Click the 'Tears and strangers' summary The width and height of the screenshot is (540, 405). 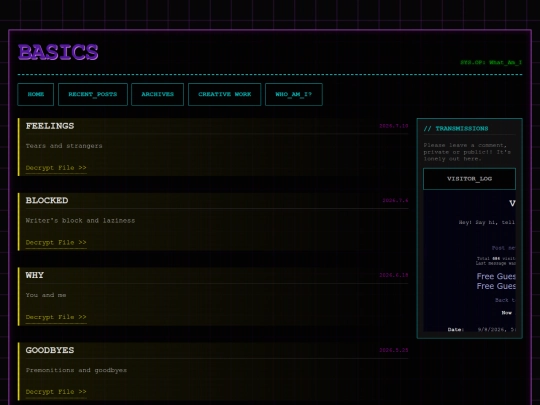(64, 146)
